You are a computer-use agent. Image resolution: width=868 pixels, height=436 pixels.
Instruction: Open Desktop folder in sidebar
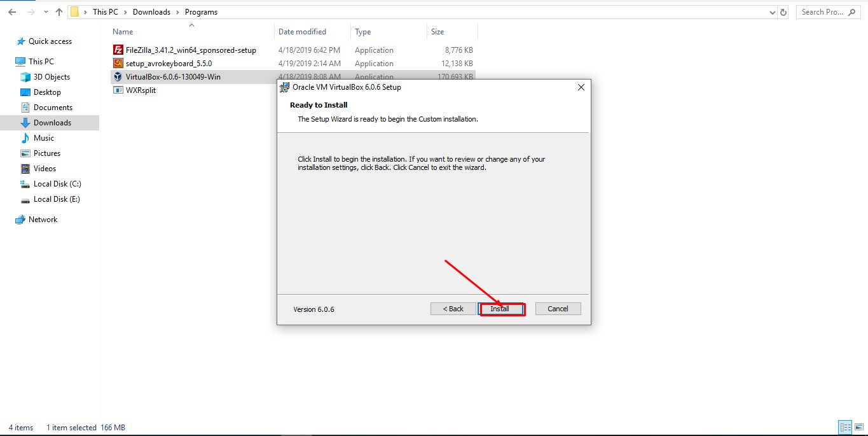pyautogui.click(x=47, y=92)
